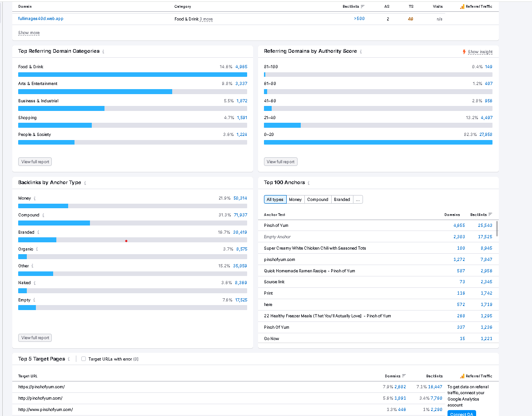Click info icon next to Naked anchor type
Screen dimensions: 532x416
pyautogui.click(x=35, y=283)
